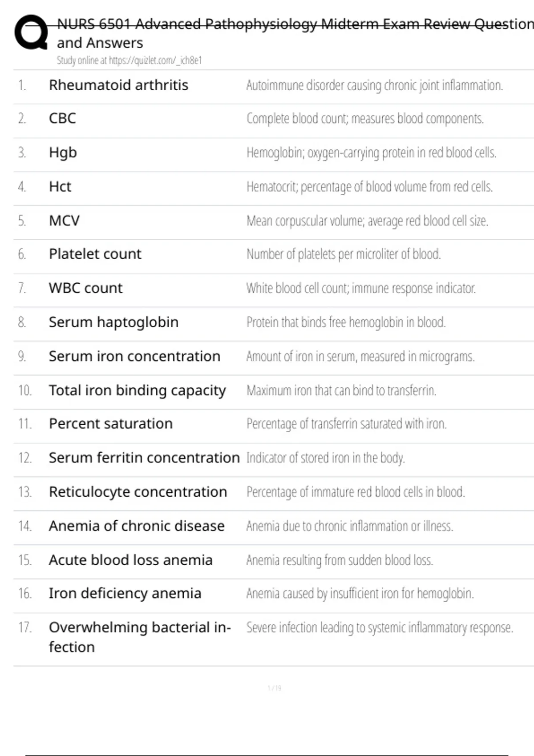This screenshot has width=534, height=756.
Task: Click the 1/19 page number indicator
Action: (x=274, y=688)
